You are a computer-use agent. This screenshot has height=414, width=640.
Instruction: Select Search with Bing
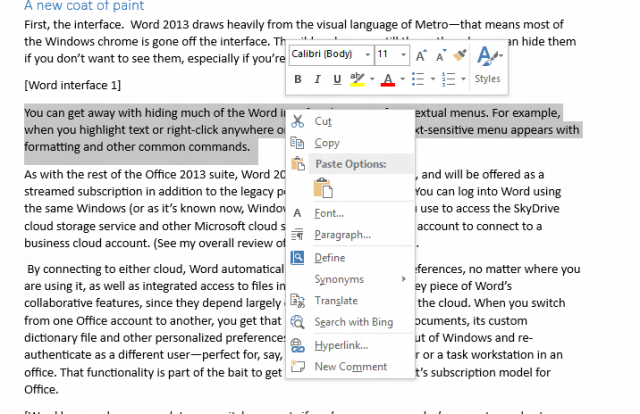(351, 322)
